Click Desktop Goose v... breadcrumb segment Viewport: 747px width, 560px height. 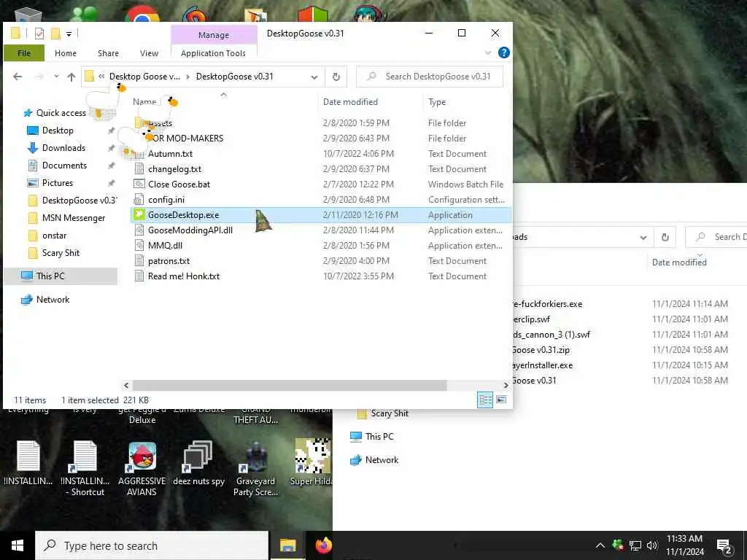(x=145, y=76)
